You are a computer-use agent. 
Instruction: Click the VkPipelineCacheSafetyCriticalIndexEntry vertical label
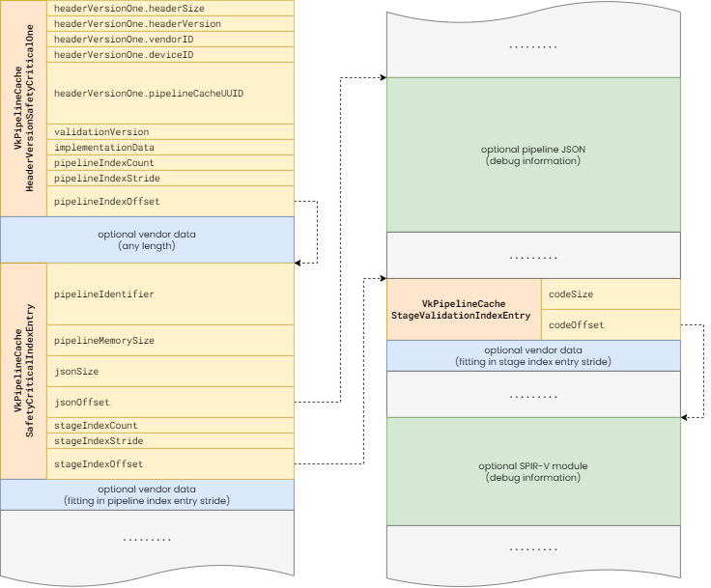click(x=23, y=371)
